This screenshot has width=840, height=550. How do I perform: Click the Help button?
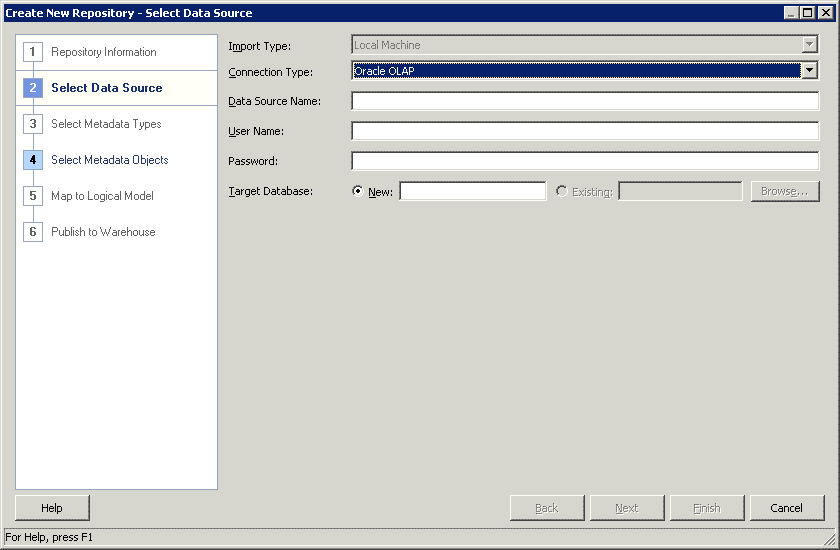(52, 508)
